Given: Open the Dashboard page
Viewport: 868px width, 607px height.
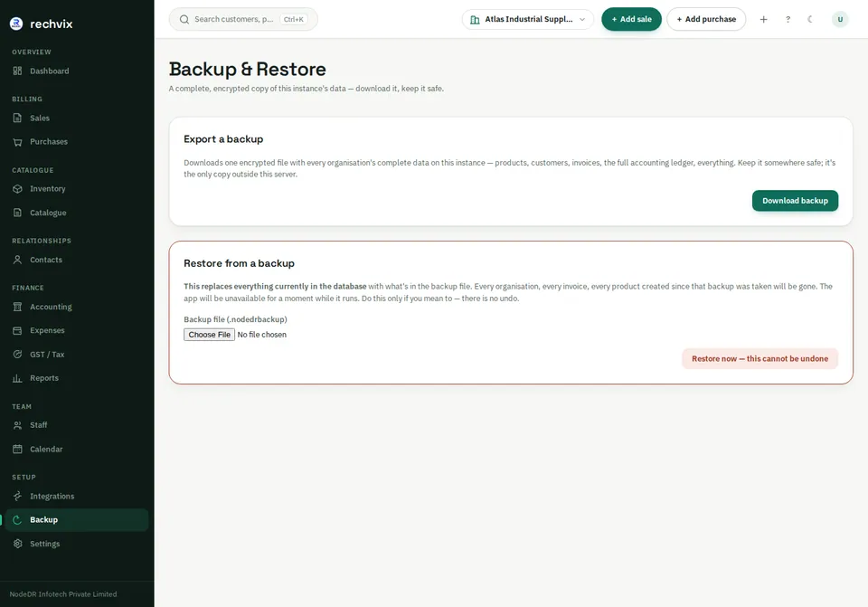Looking at the screenshot, I should [77, 71].
